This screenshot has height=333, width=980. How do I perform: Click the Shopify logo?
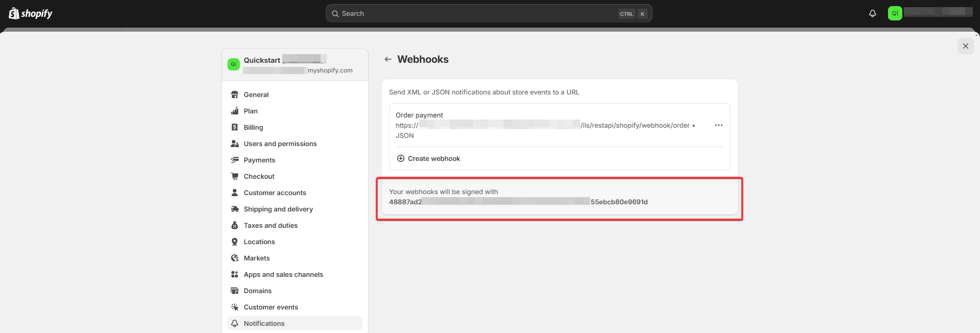[x=31, y=13]
